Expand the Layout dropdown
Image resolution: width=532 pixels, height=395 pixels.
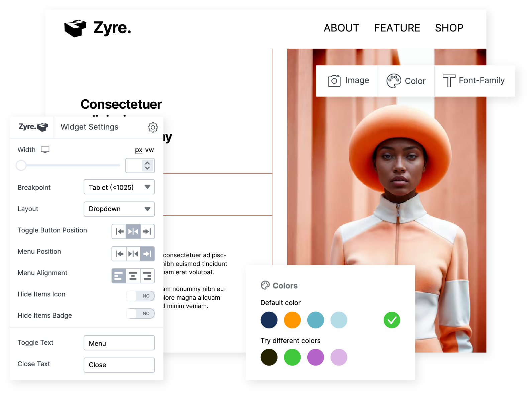click(119, 209)
